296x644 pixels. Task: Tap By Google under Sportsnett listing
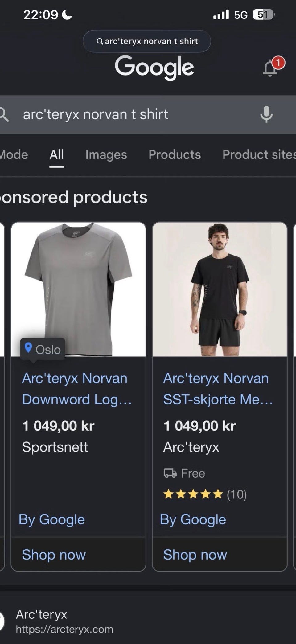point(51,519)
